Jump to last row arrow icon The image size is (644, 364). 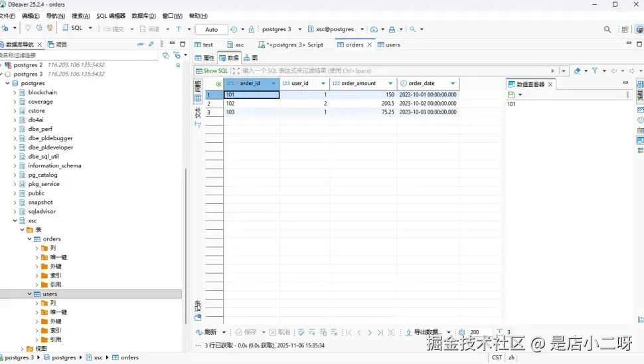(380, 332)
